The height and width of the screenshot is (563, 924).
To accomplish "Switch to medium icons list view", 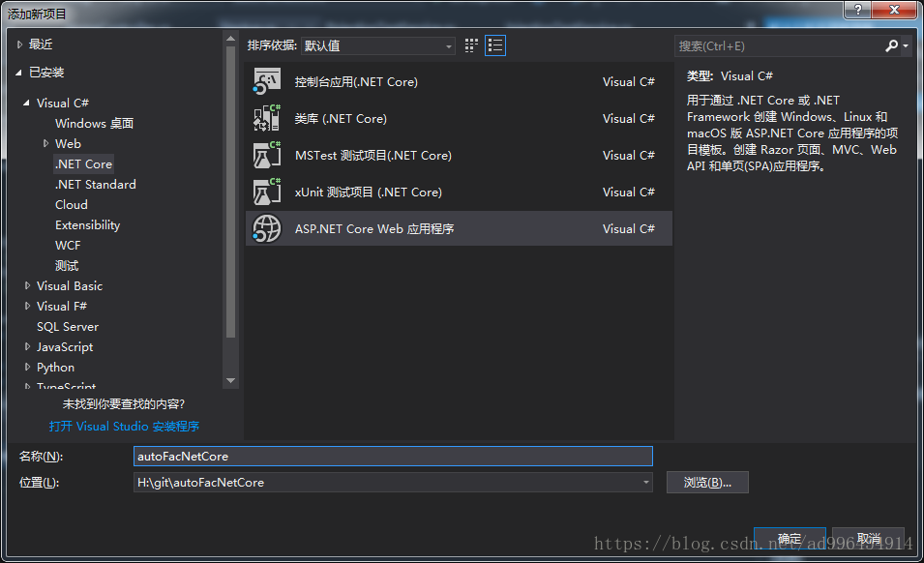I will [x=495, y=45].
